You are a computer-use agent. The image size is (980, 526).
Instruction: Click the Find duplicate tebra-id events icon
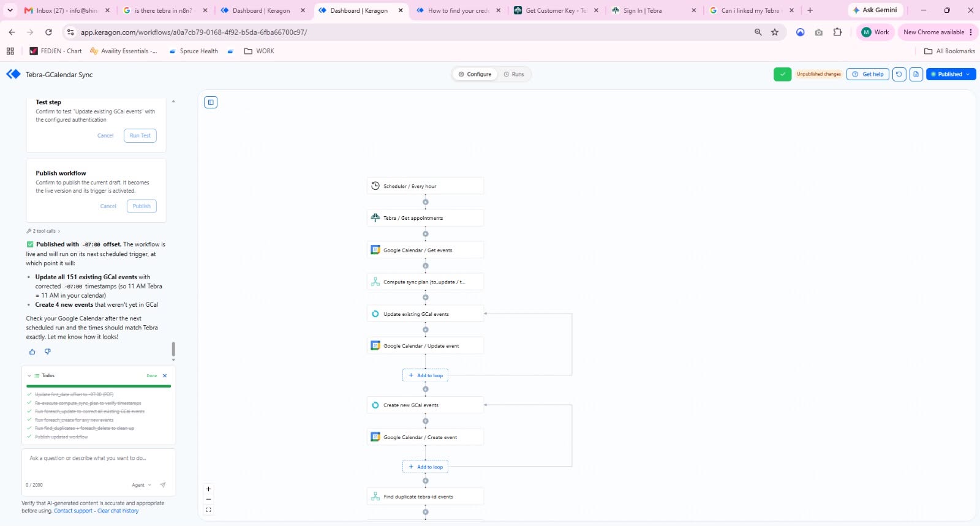375,497
